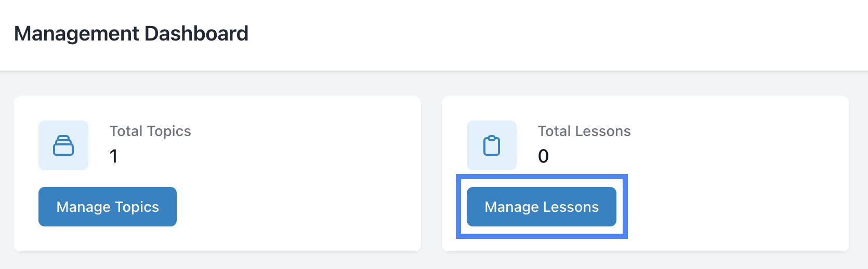The image size is (868, 269).
Task: Click the word "Lessons" on the blue button
Action: coord(571,207)
